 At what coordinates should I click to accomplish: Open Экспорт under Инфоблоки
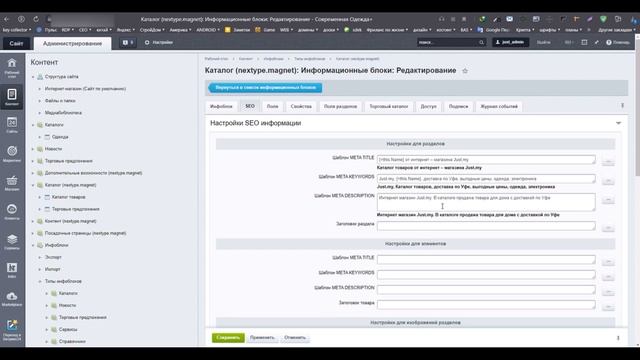(53, 258)
